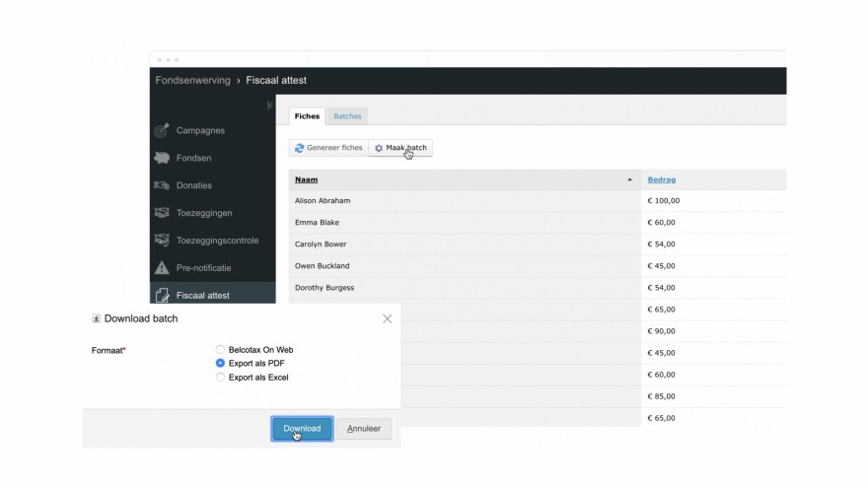Viewport: 868px width, 488px height.
Task: Click the Toezeggingen handshake icon
Action: (162, 213)
